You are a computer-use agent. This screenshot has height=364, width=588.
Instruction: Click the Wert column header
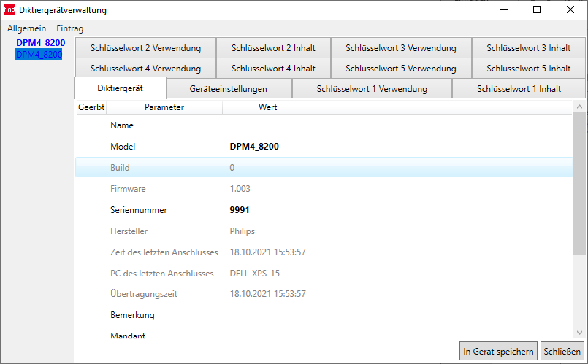click(268, 107)
